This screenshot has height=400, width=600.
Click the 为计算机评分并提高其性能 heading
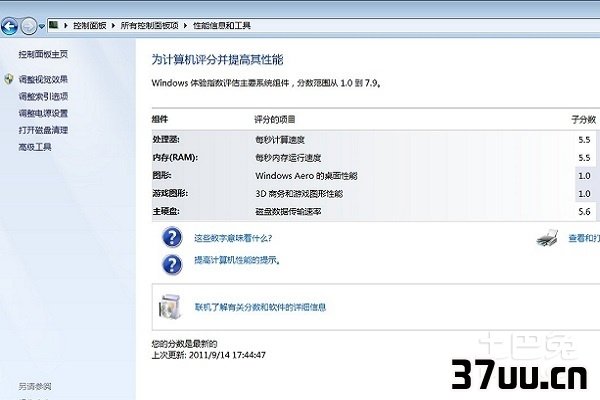(x=217, y=60)
